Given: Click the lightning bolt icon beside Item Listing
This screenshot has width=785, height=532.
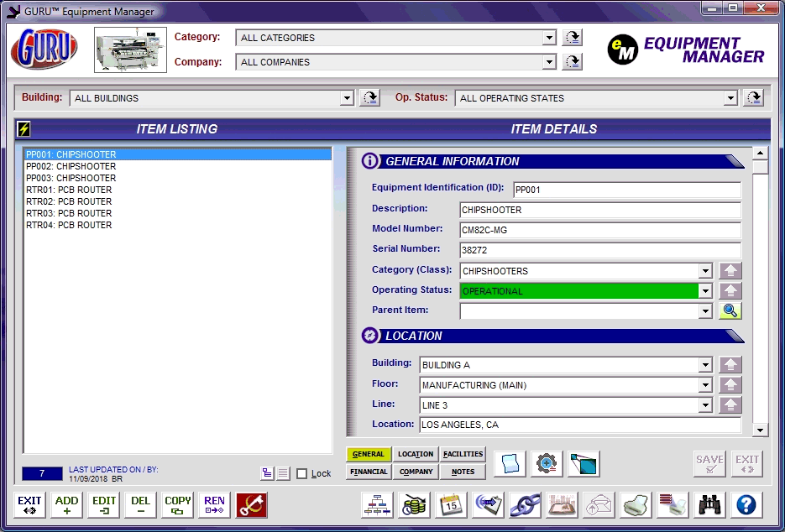Looking at the screenshot, I should coord(24,129).
